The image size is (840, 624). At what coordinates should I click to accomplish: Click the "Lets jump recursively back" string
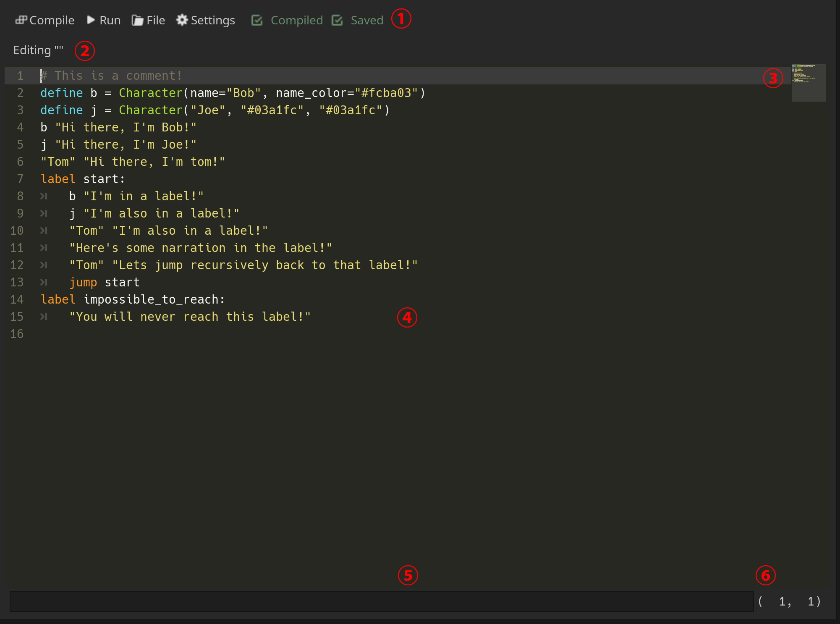click(265, 265)
